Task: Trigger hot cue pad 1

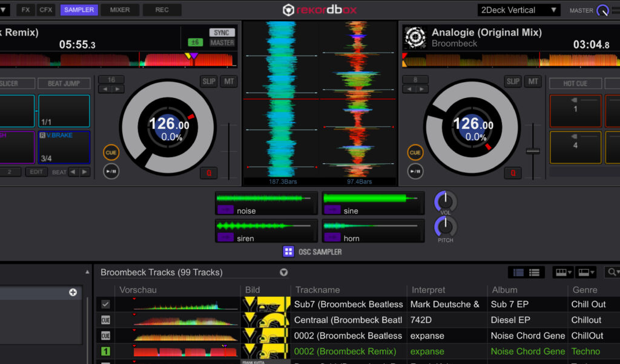Action: pyautogui.click(x=575, y=111)
